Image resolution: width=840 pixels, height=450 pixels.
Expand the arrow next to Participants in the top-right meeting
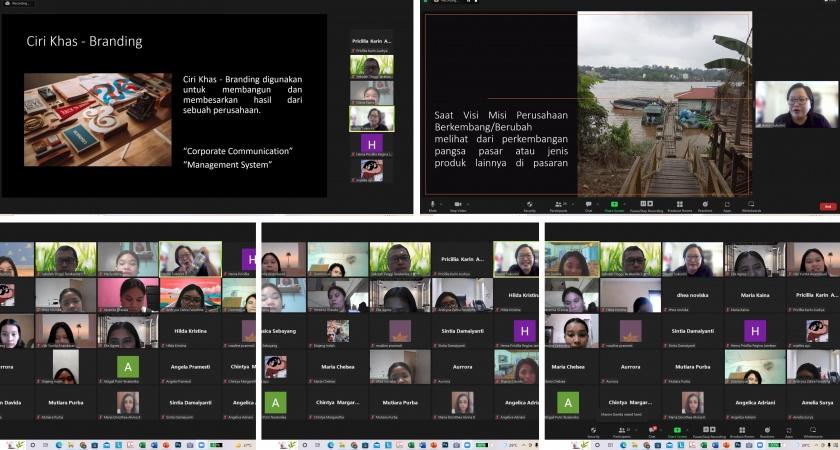(568, 203)
